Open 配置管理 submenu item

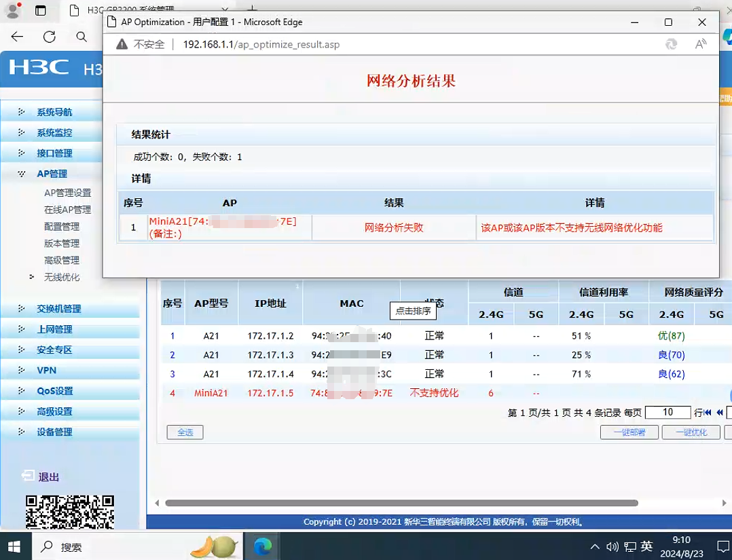(62, 226)
